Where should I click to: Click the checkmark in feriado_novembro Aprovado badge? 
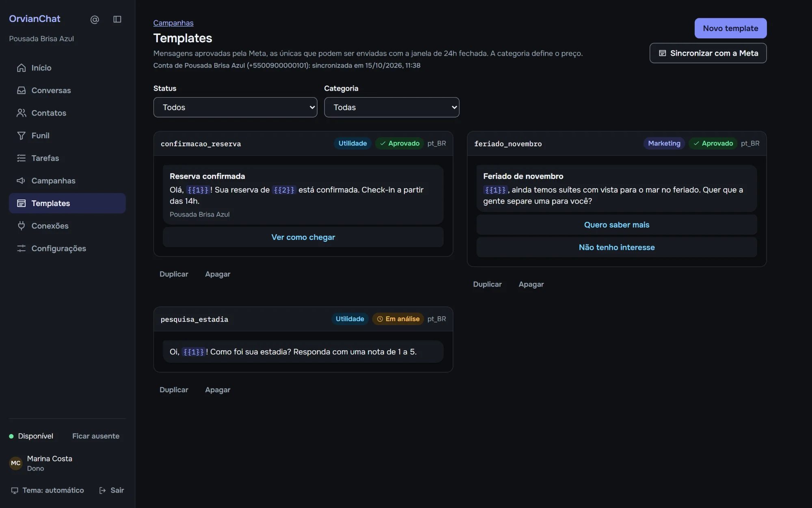[x=696, y=143]
